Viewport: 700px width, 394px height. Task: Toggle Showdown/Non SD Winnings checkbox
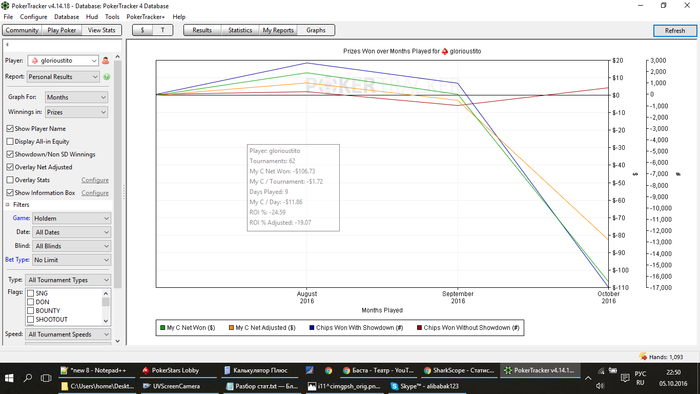(x=10, y=154)
